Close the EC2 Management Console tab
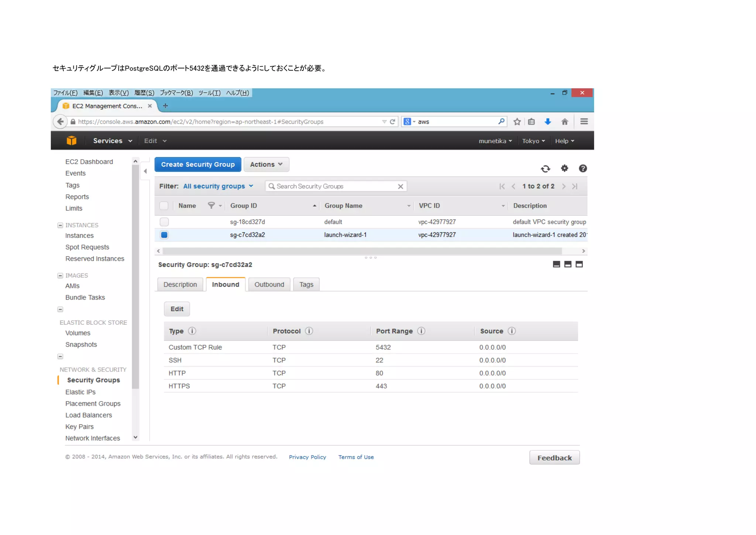 click(150, 106)
